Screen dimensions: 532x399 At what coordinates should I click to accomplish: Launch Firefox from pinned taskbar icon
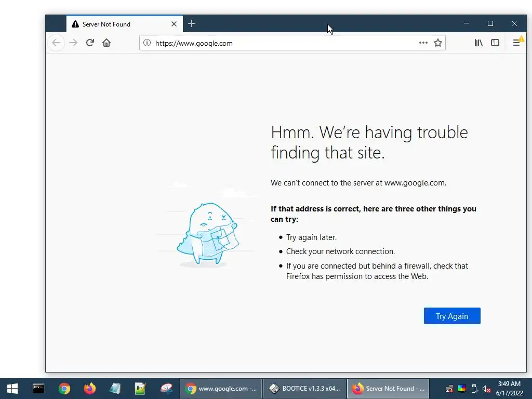coord(90,389)
